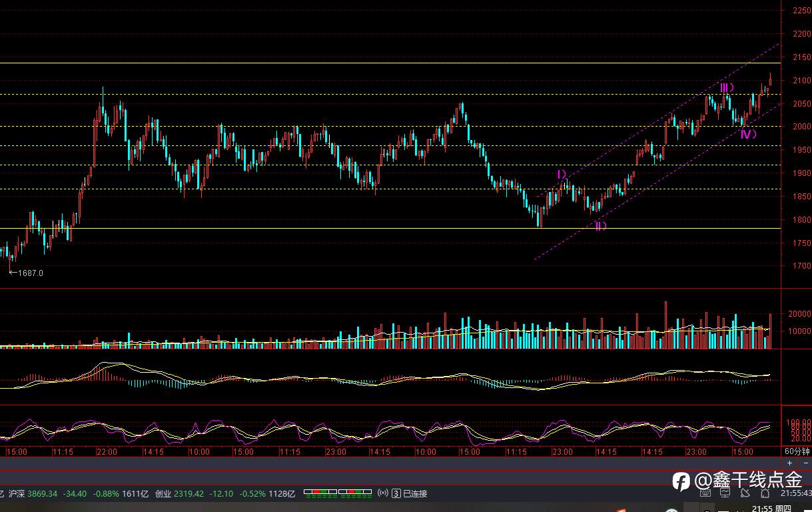Click the 2250 price axis label
Viewport: 812px width, 512px height.
click(x=801, y=10)
